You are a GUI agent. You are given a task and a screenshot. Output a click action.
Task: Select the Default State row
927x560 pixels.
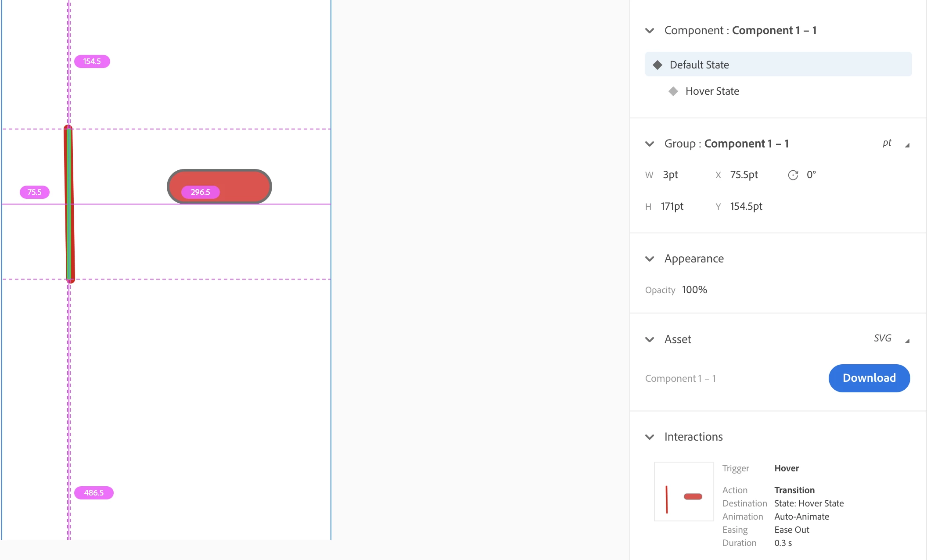(778, 65)
